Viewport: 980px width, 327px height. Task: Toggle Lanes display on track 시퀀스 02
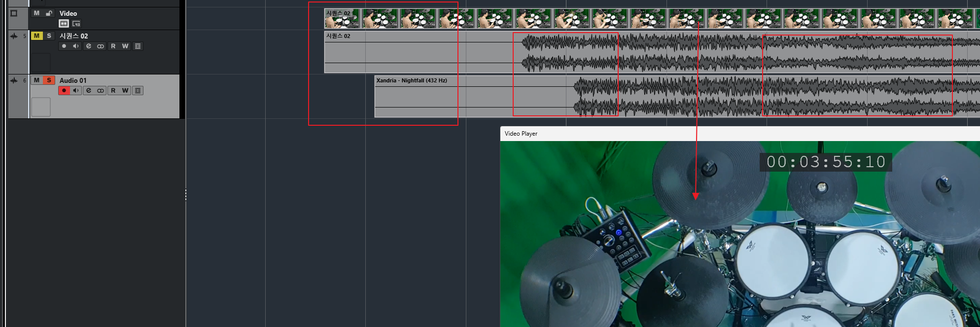click(138, 46)
